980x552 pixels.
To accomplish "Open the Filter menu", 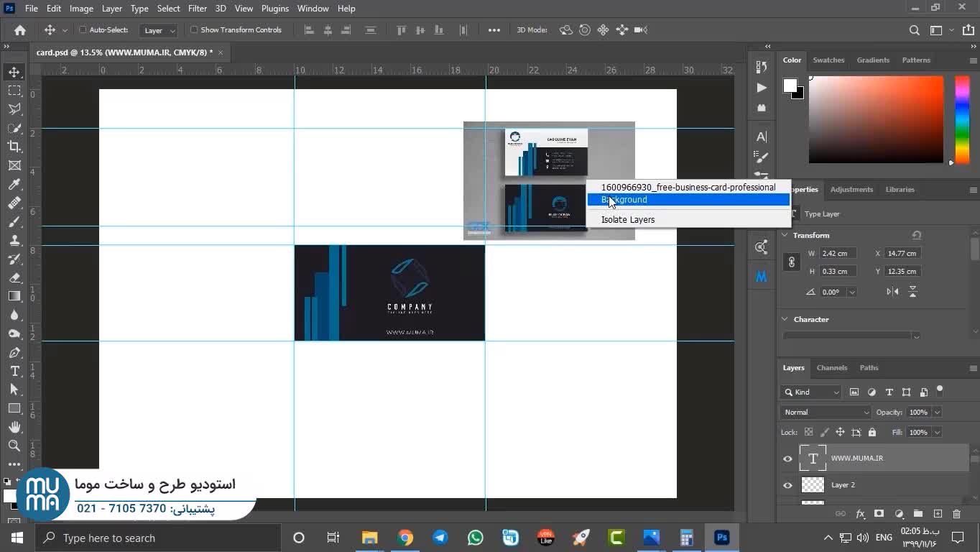I will (197, 9).
